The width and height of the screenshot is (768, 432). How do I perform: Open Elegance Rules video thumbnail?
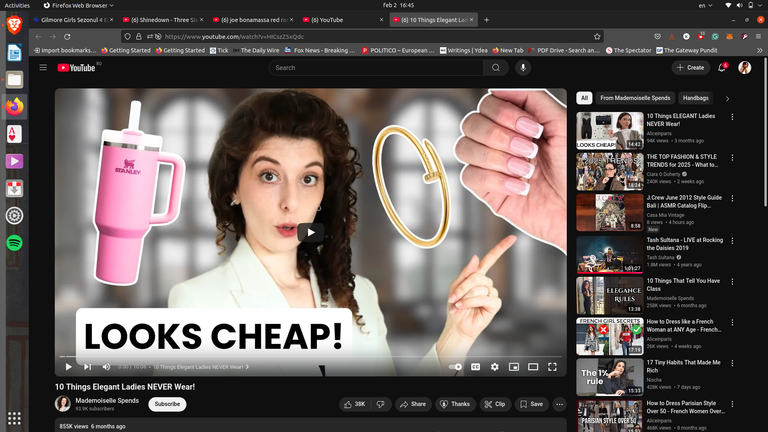[610, 295]
